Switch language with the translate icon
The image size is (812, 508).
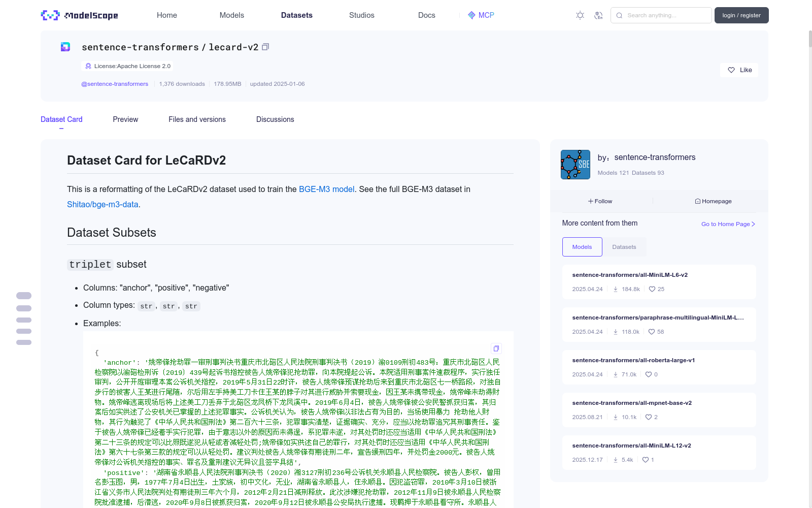point(598,15)
